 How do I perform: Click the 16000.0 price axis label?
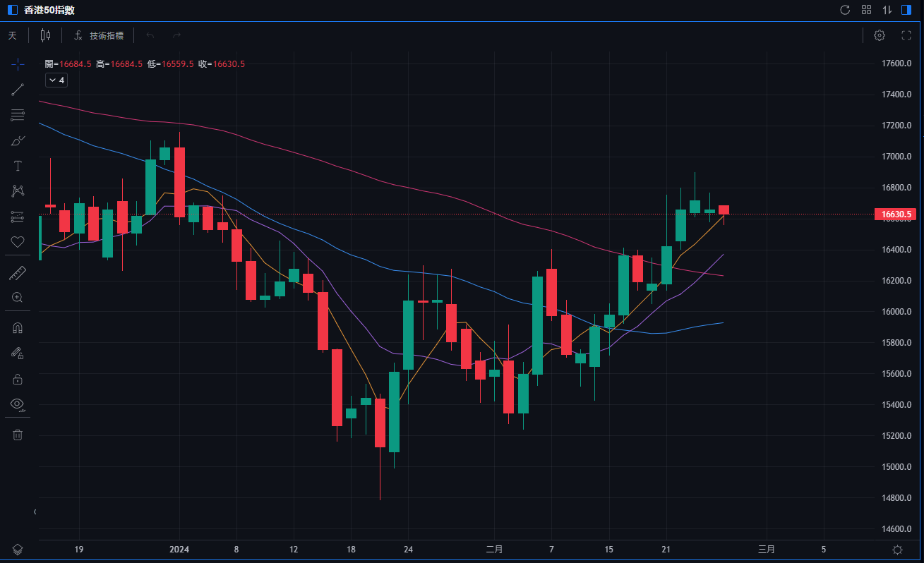[897, 312]
